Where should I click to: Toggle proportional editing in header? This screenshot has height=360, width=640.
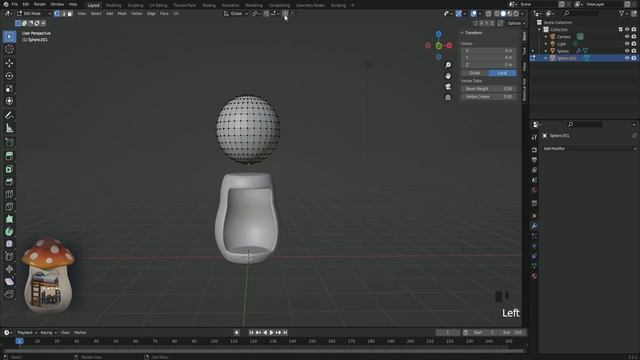tap(285, 13)
